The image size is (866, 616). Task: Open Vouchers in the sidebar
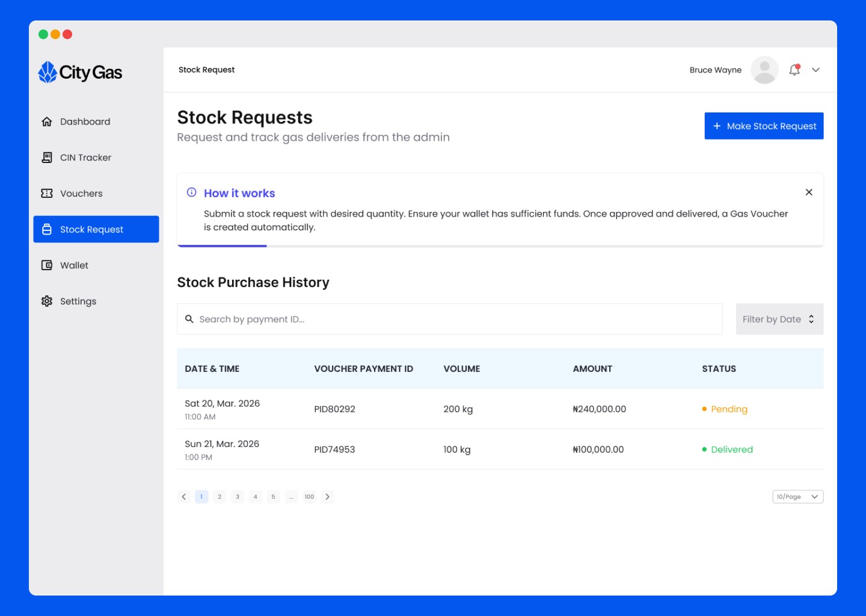click(x=96, y=193)
